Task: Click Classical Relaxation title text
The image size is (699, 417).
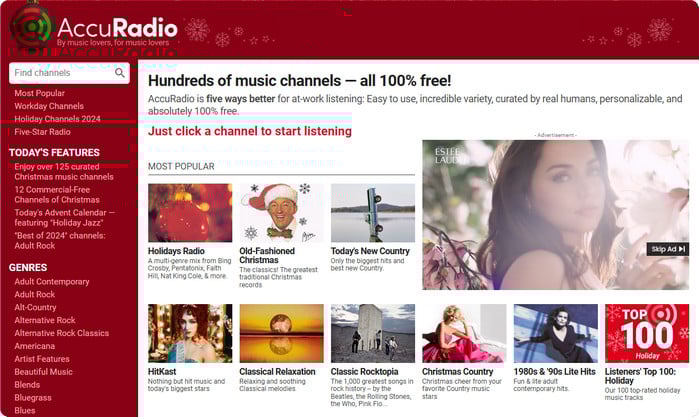Action: pos(277,372)
